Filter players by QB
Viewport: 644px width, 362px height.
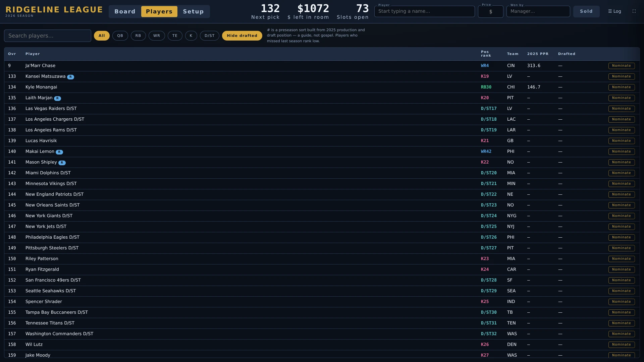point(120,36)
